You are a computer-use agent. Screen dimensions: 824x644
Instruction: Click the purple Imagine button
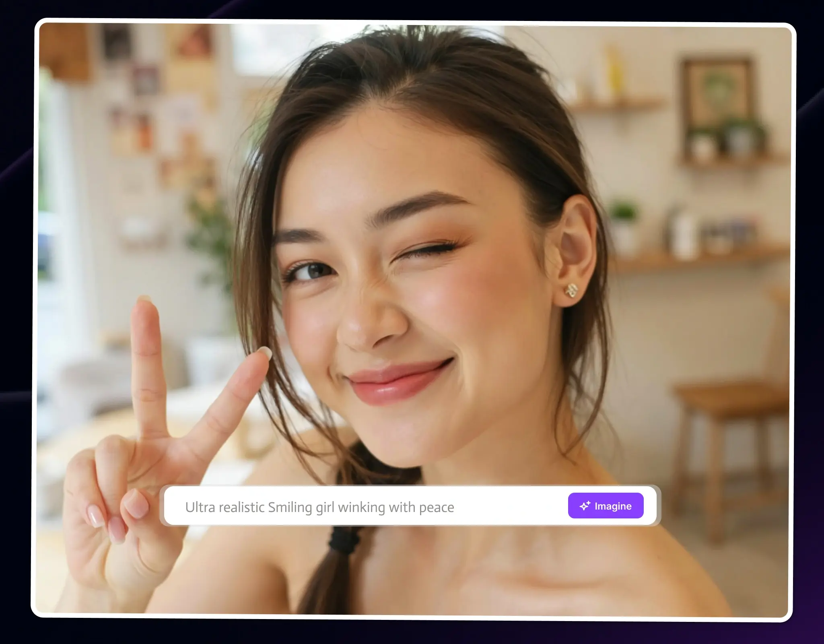(x=606, y=506)
